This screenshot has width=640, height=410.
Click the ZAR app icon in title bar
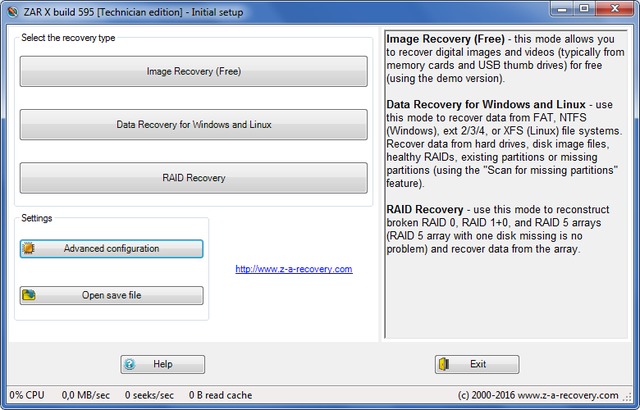point(13,12)
